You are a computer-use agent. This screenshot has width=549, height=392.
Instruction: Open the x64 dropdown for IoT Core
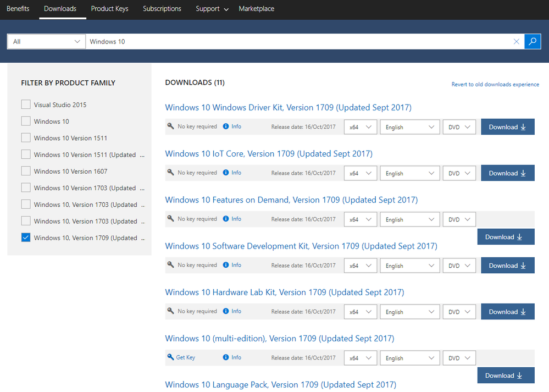tap(361, 173)
